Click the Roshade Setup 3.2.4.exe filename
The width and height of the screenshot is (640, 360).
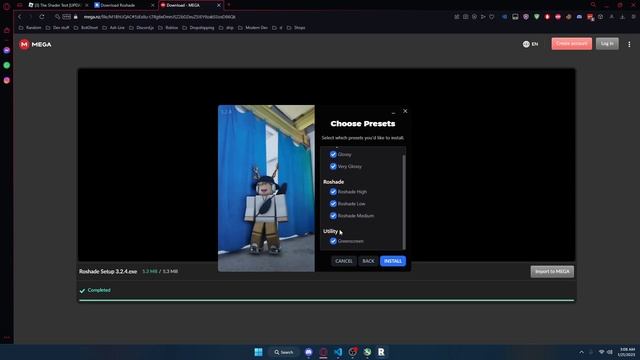108,271
